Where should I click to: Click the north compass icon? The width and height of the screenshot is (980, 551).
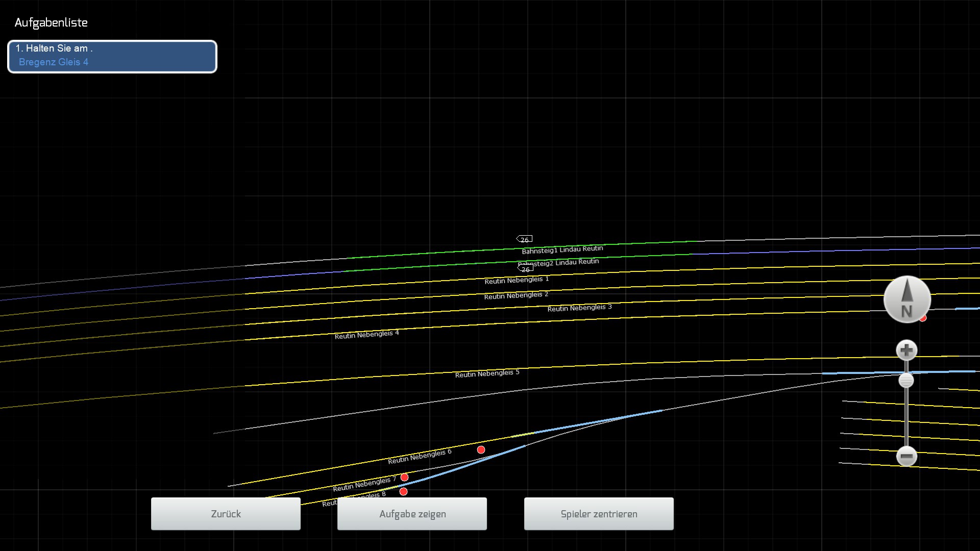907,299
